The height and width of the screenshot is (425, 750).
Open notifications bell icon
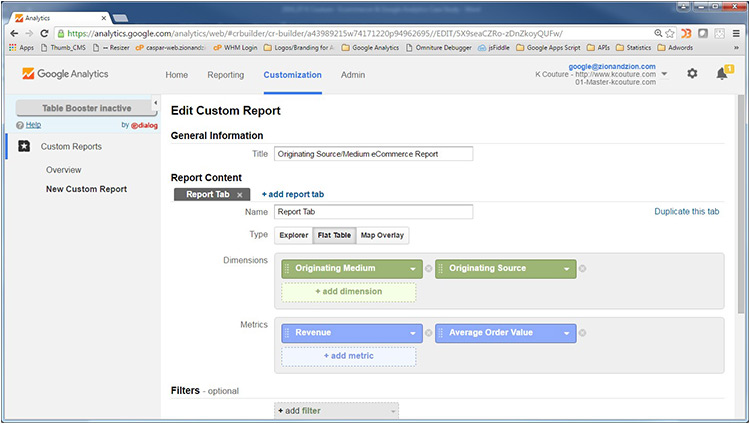(722, 74)
